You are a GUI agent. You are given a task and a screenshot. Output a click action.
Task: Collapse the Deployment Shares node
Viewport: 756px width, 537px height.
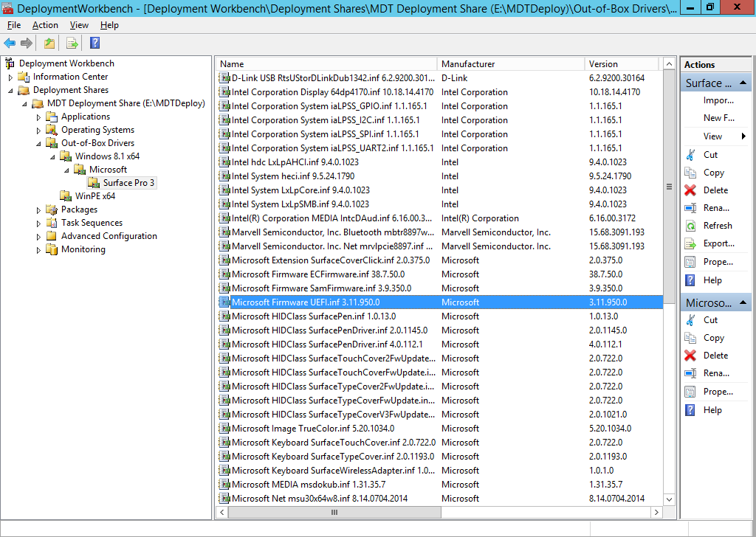(10, 90)
